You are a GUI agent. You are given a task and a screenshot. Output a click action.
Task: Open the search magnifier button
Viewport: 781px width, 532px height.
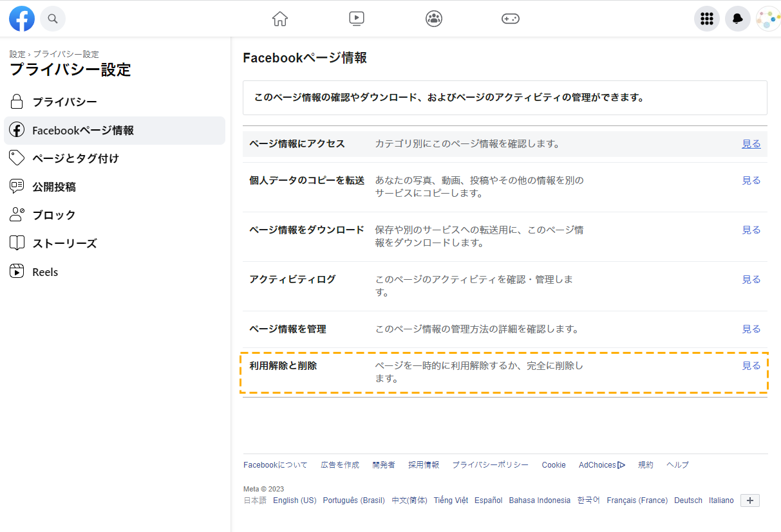[53, 19]
